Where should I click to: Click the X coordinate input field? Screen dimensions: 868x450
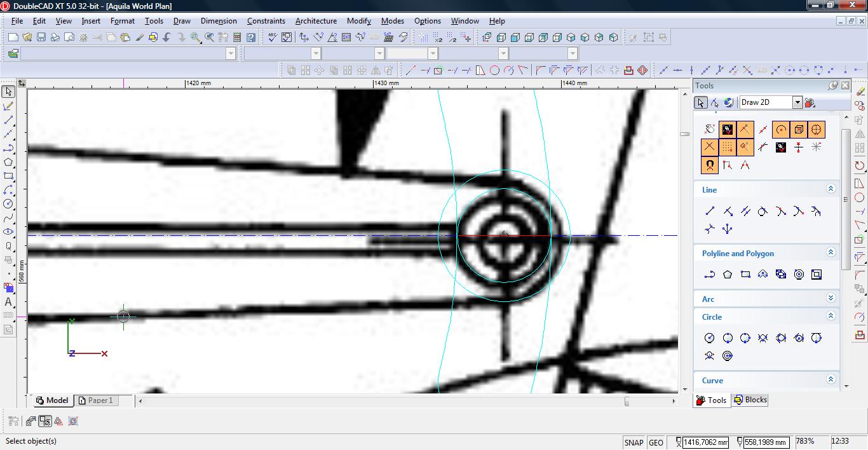pos(705,442)
